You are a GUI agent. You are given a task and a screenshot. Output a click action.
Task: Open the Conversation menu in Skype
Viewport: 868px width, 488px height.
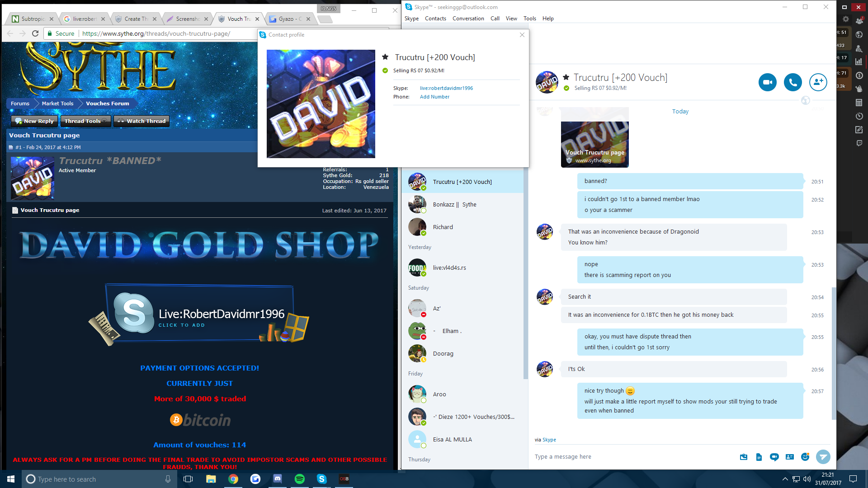tap(468, 19)
